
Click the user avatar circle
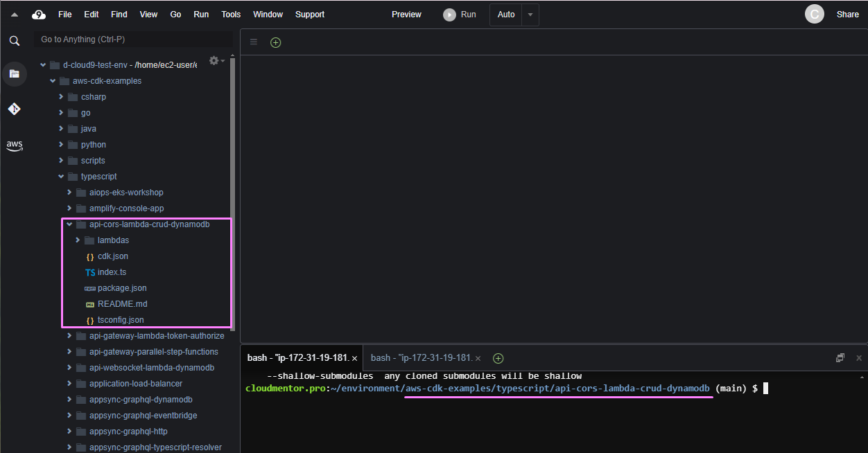click(x=814, y=15)
